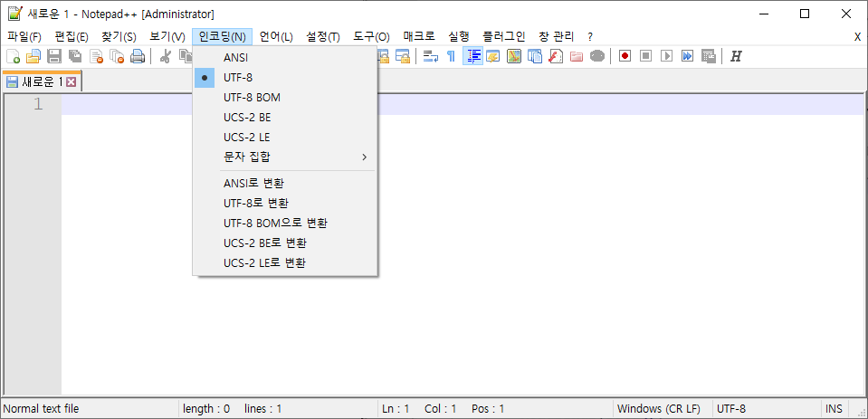Create a new file with toolbar New icon
This screenshot has height=419, width=868.
point(13,56)
